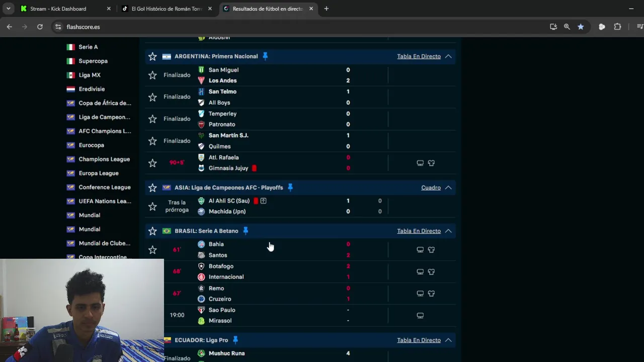Screen dimensions: 644x362
Task: Open Eredivisie in the sidebar
Action: pos(92,89)
